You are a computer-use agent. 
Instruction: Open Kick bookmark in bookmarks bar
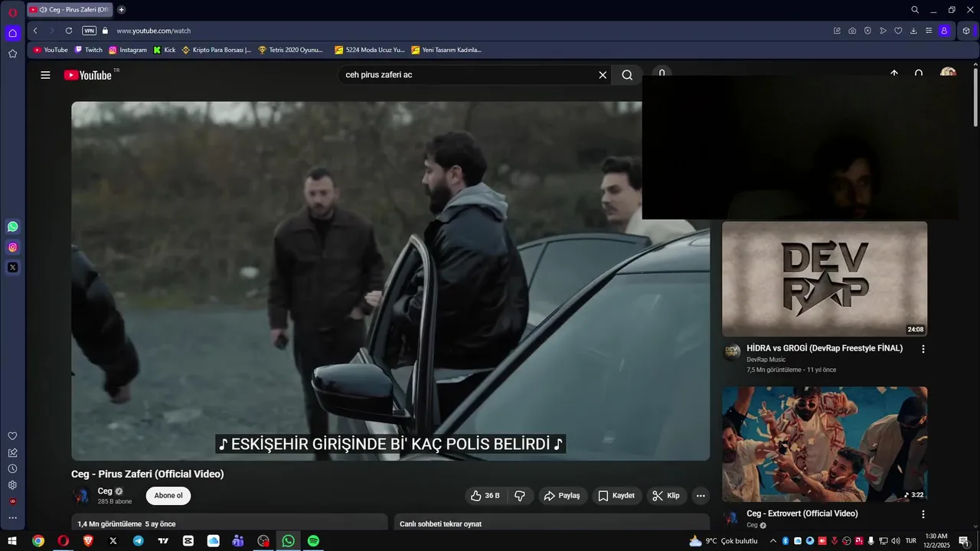[164, 50]
